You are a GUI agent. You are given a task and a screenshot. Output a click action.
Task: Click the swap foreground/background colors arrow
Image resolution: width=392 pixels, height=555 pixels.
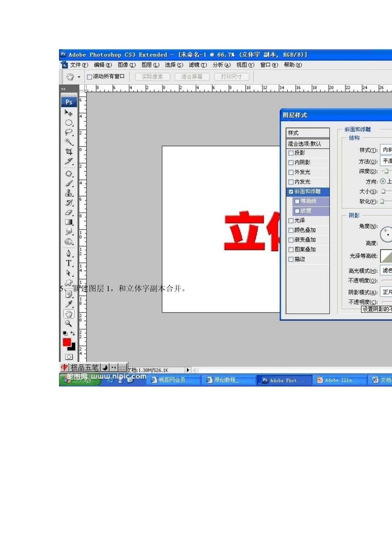[x=73, y=333]
